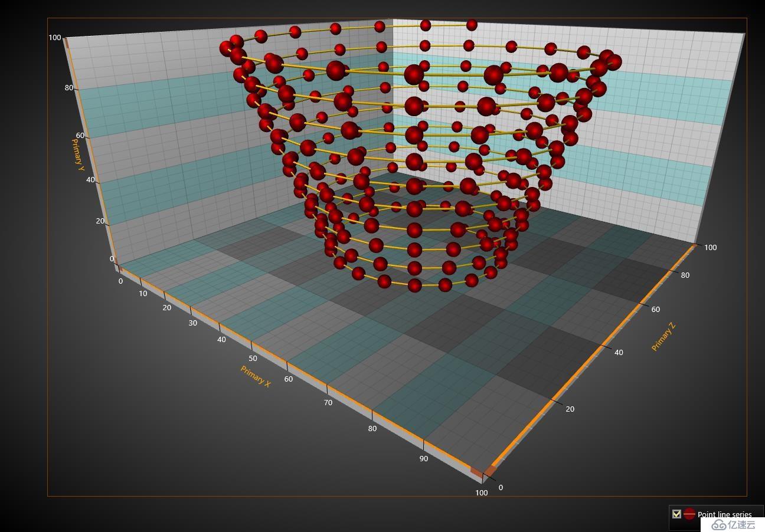The image size is (765, 532).
Task: Click the red point-line legend symbol
Action: (689, 514)
